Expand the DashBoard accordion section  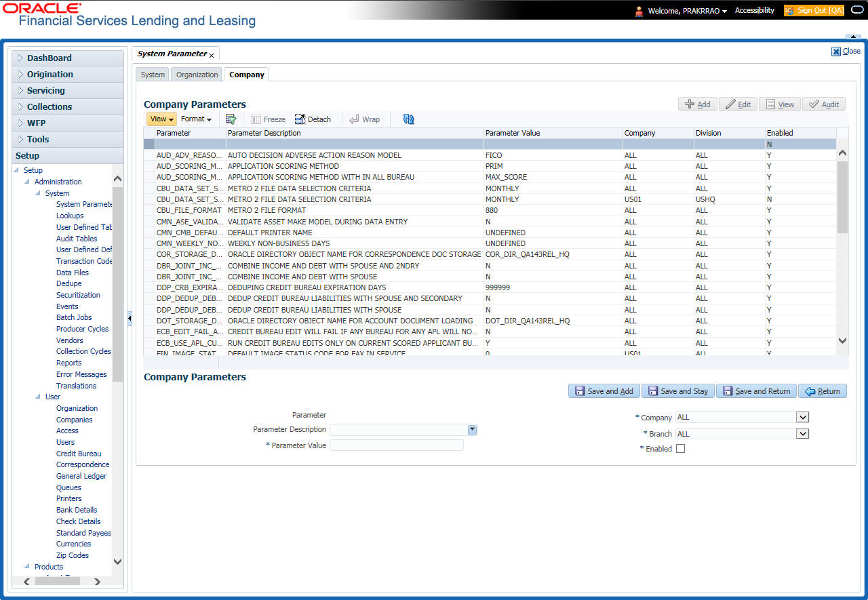(68, 58)
